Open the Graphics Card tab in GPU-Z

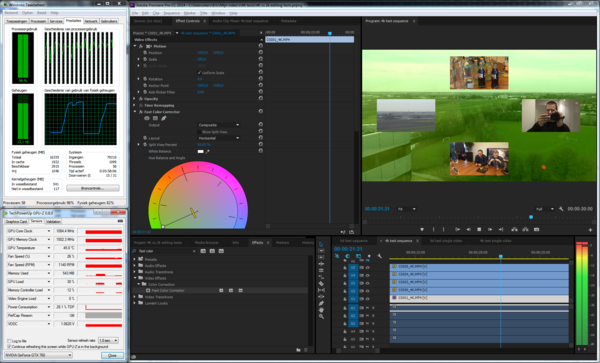[16, 221]
